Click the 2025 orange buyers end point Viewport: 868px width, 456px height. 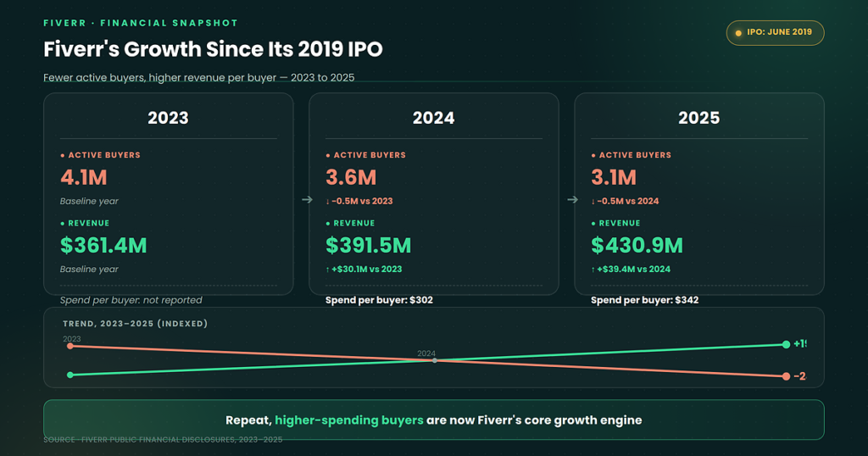pyautogui.click(x=786, y=376)
